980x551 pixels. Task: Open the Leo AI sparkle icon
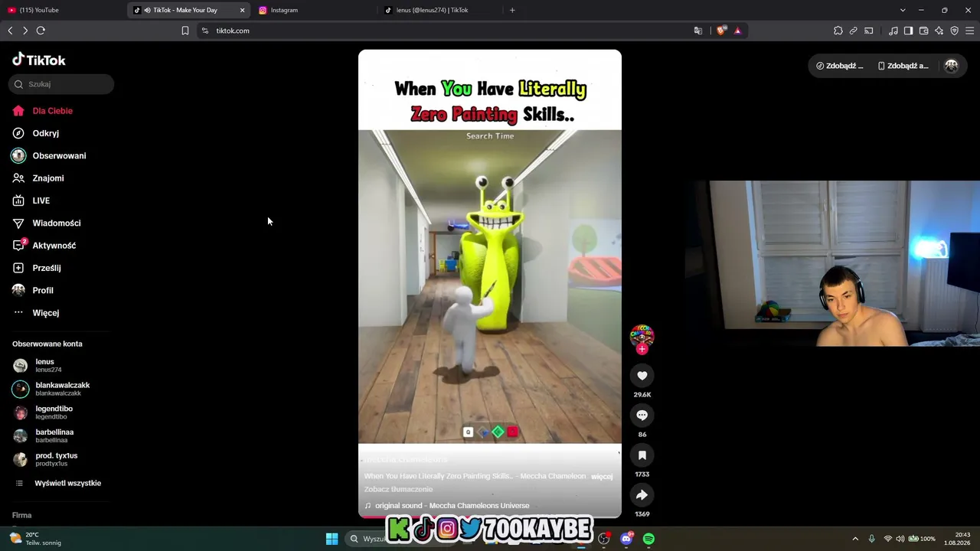(x=939, y=31)
